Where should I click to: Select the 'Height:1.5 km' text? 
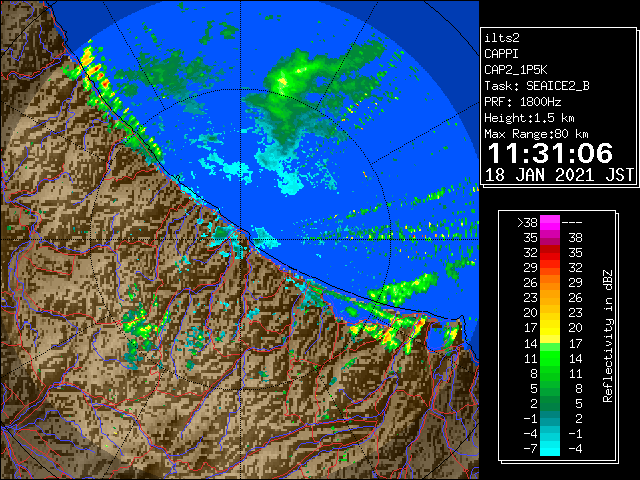(529, 118)
